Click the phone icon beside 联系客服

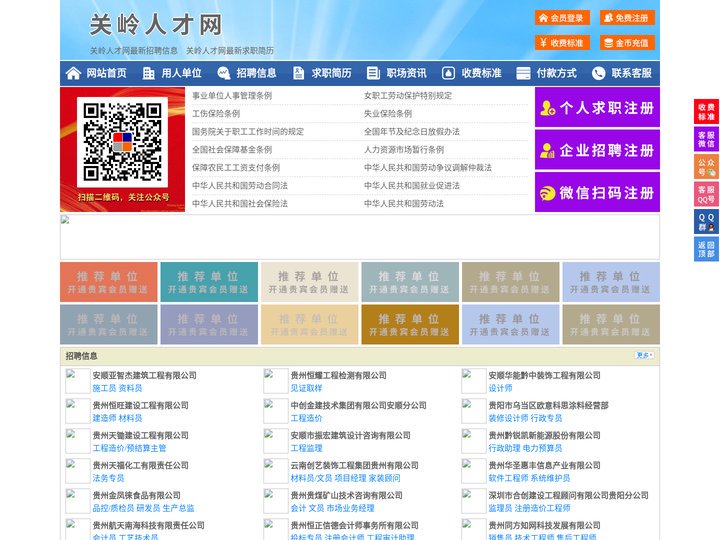(x=598, y=73)
